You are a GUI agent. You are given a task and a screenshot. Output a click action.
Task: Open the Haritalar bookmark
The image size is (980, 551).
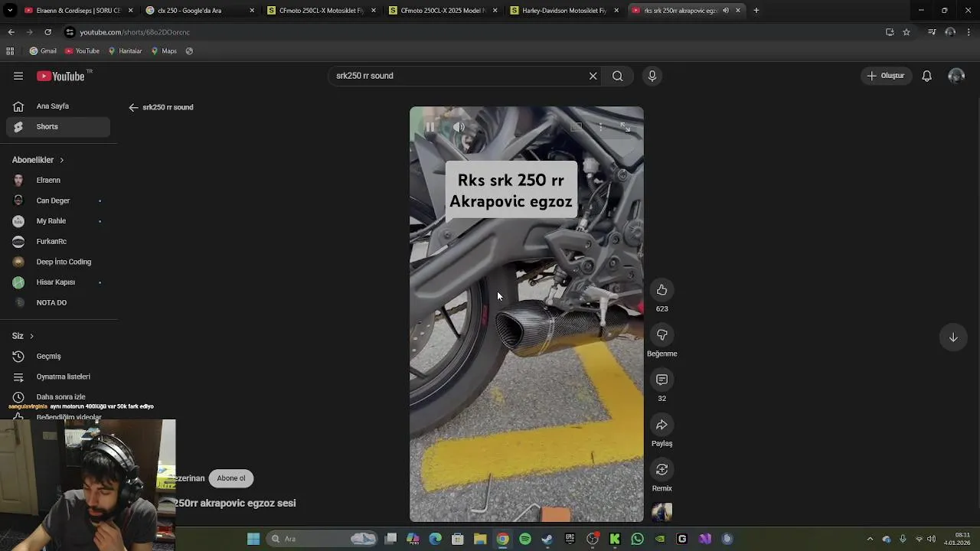tap(125, 51)
